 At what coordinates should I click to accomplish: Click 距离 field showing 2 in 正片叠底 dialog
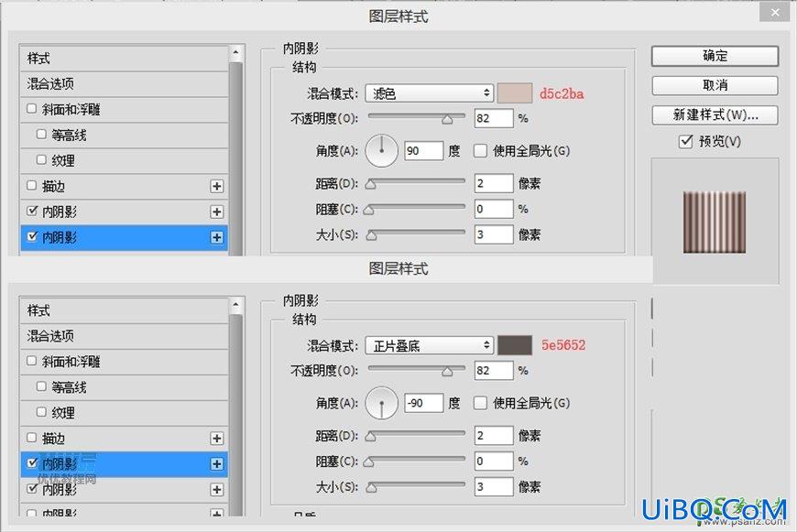tap(494, 436)
